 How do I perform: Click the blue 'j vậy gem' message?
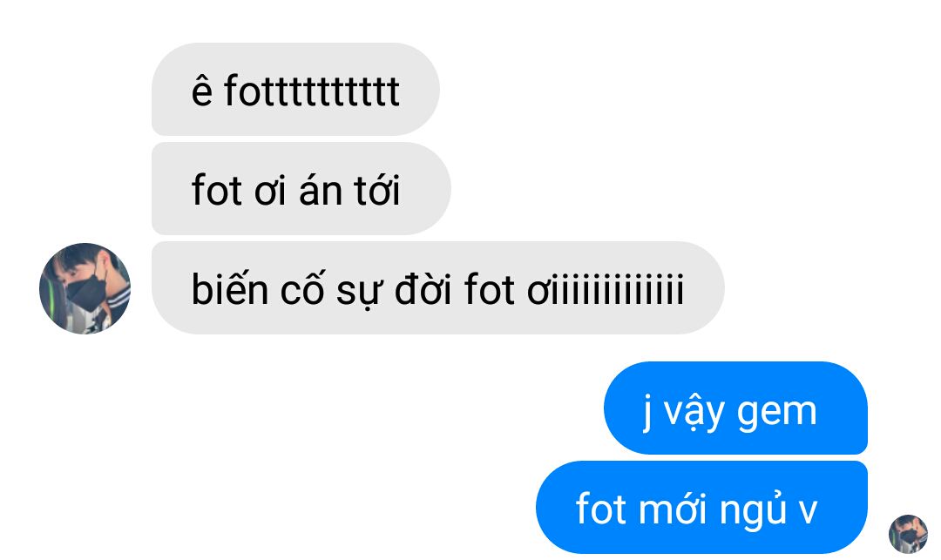coord(735,408)
